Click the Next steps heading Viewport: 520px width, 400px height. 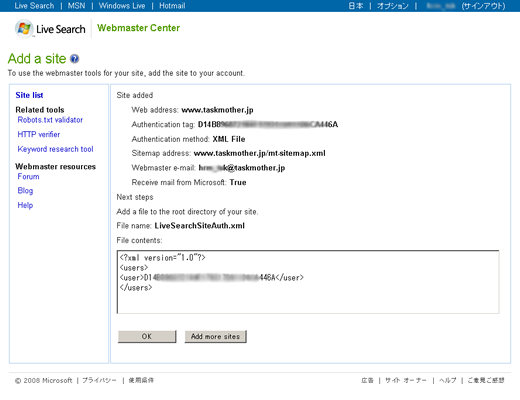point(135,197)
